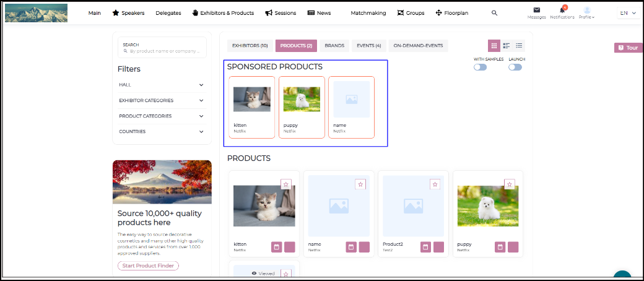Open the Product2 placeholder image
The height and width of the screenshot is (281, 644).
(413, 206)
